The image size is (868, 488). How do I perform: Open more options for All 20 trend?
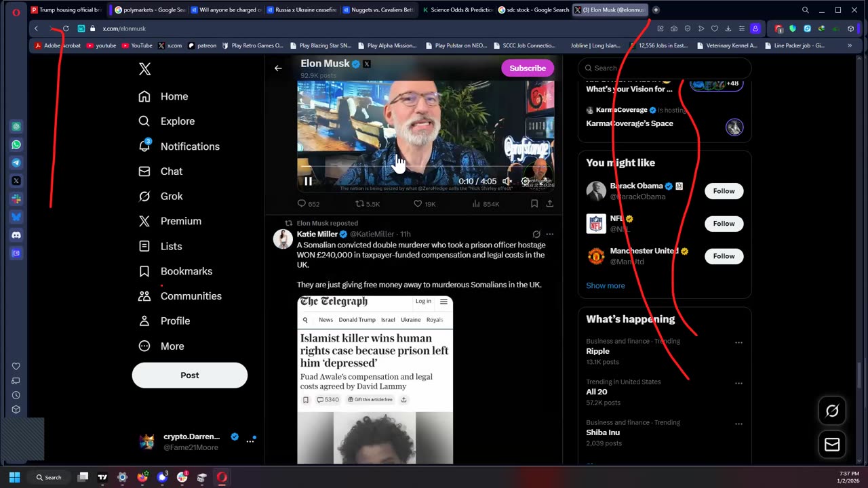(738, 383)
